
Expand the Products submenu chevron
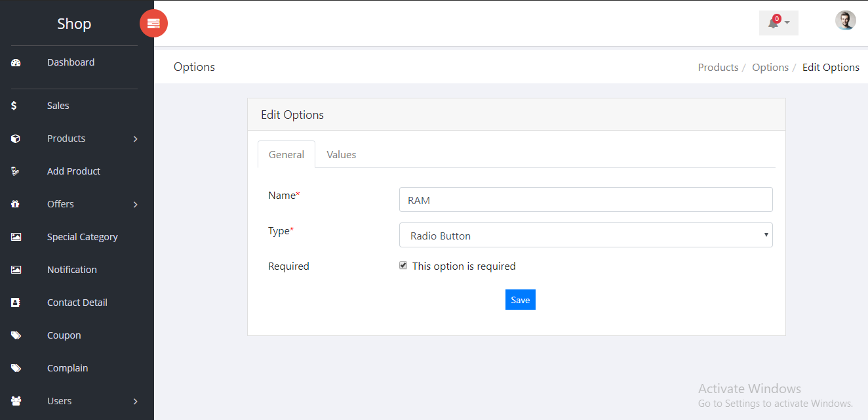coord(135,139)
